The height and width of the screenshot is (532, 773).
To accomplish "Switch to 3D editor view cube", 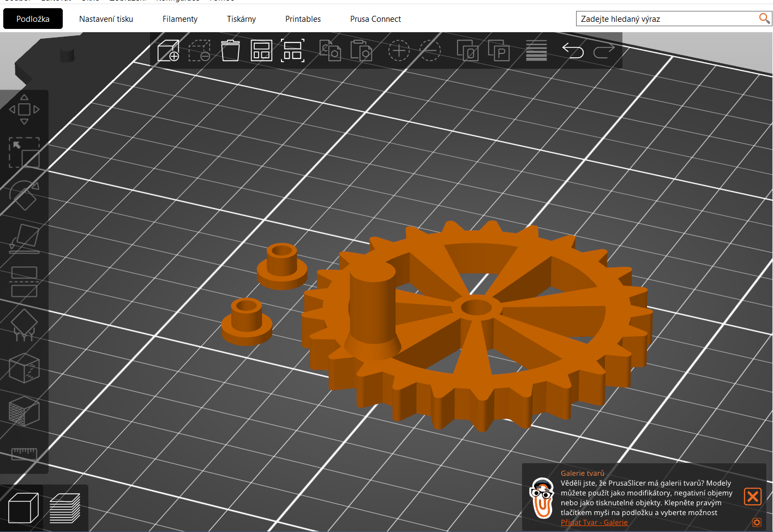I will (23, 508).
